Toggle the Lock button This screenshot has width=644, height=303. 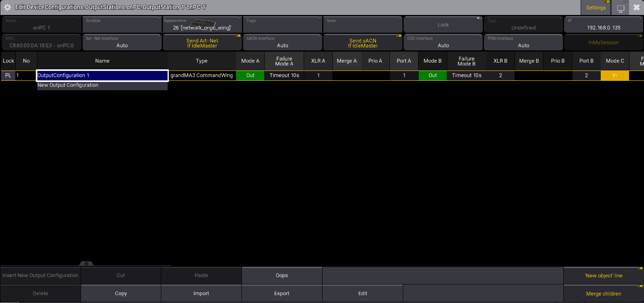coord(443,24)
